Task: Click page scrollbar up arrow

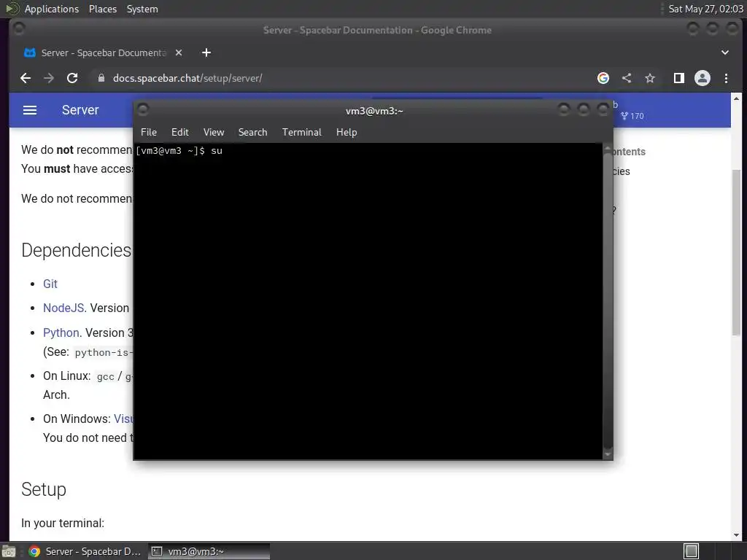Action: coord(737,98)
